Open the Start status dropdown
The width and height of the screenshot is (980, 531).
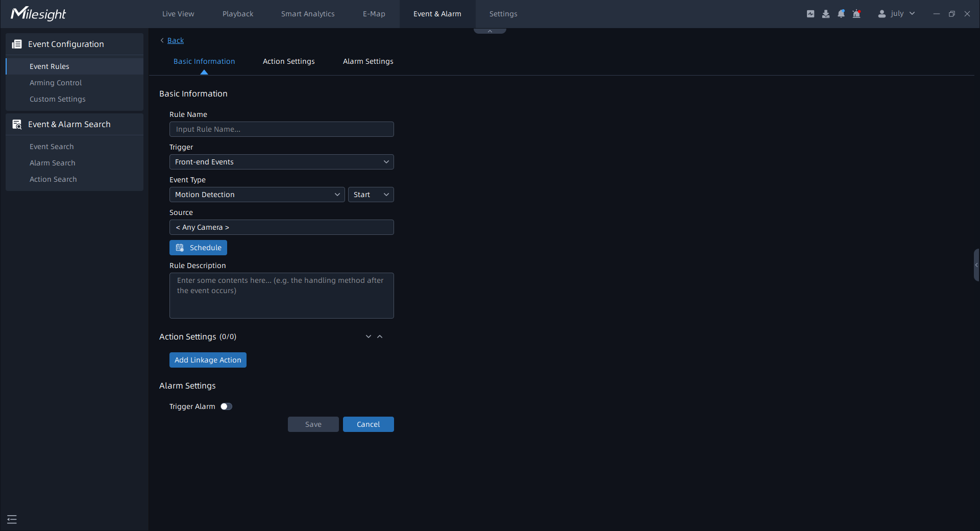click(x=371, y=195)
